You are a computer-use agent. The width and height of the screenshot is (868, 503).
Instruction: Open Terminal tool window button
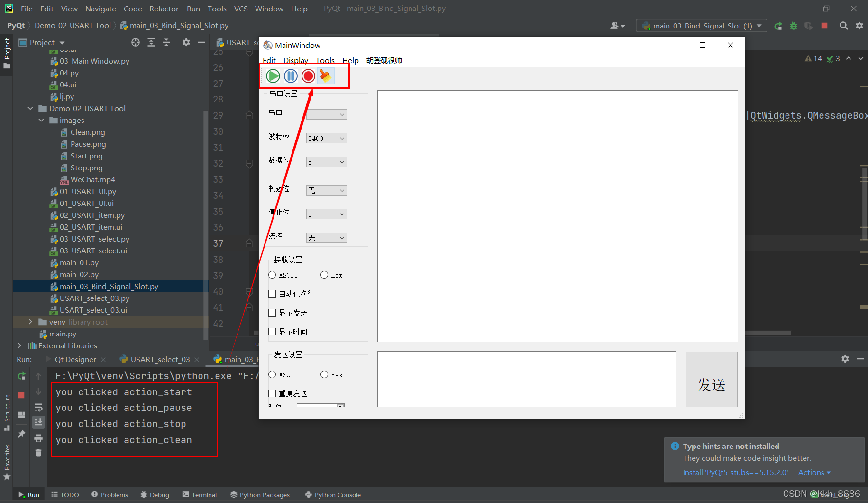[x=200, y=494]
